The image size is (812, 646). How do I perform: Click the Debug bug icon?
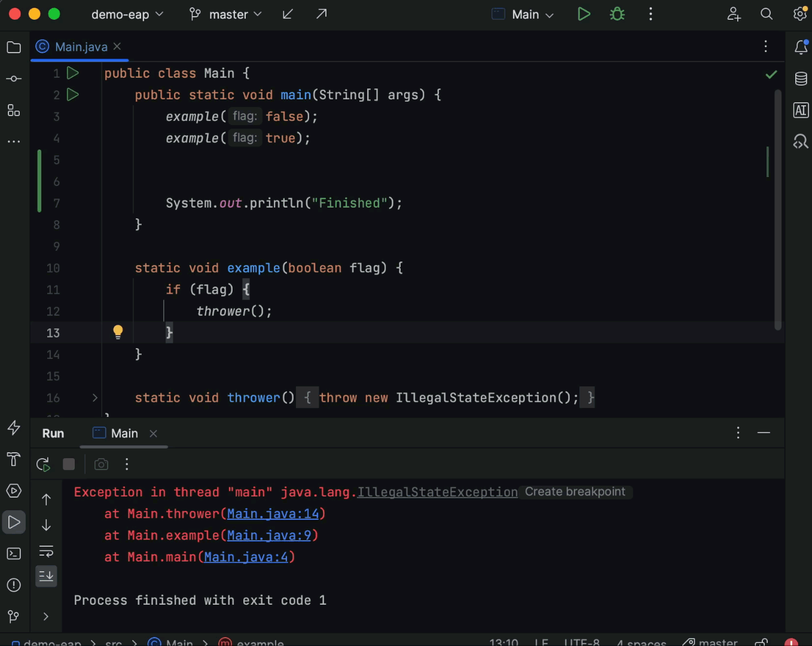click(617, 14)
